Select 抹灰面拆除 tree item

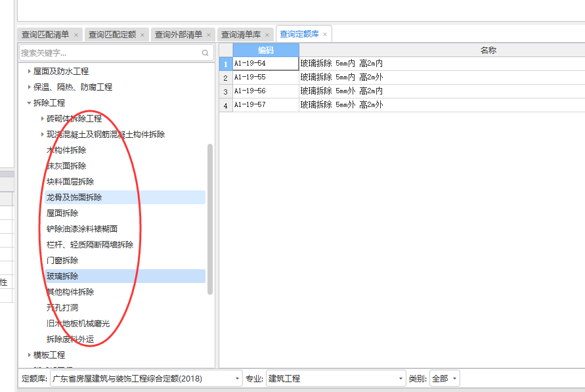(66, 165)
